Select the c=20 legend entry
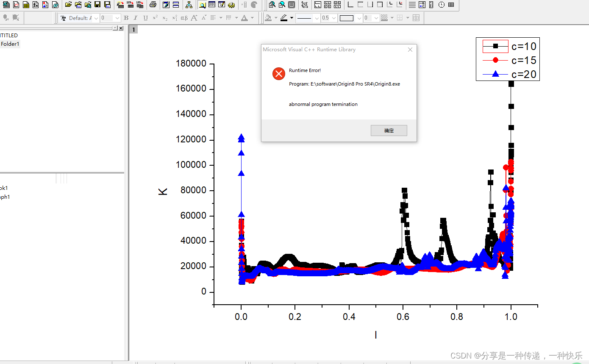 [510, 74]
